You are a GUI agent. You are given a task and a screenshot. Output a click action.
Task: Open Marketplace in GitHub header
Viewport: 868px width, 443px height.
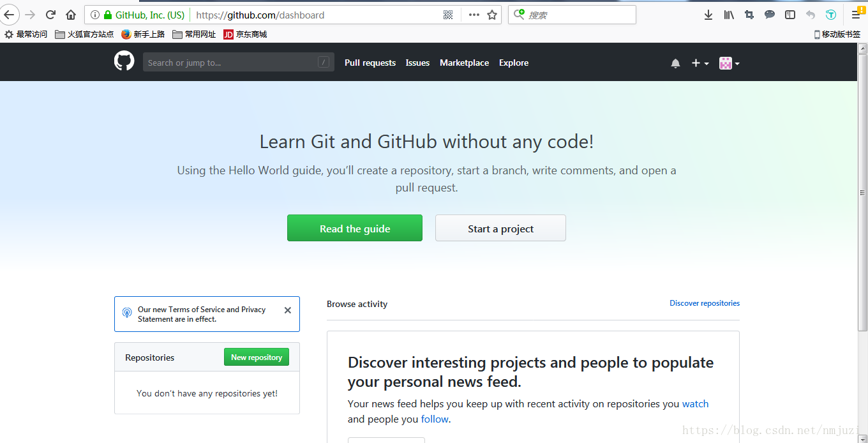464,63
